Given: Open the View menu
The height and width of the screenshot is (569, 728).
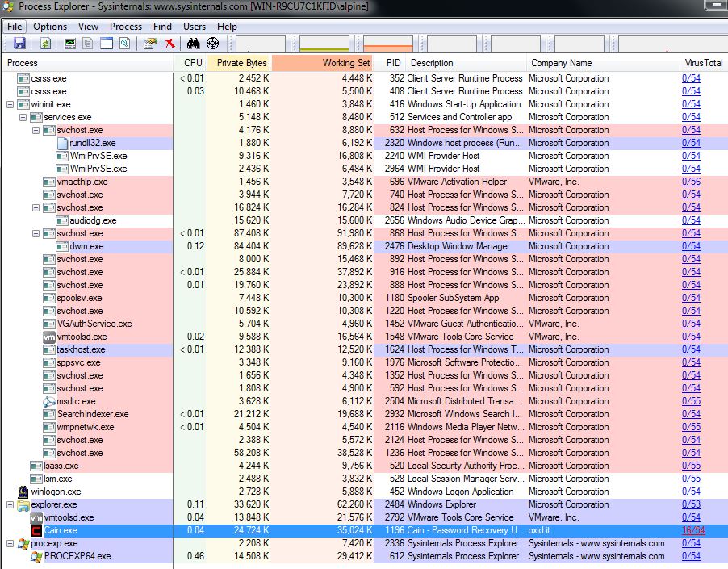Looking at the screenshot, I should [x=88, y=27].
